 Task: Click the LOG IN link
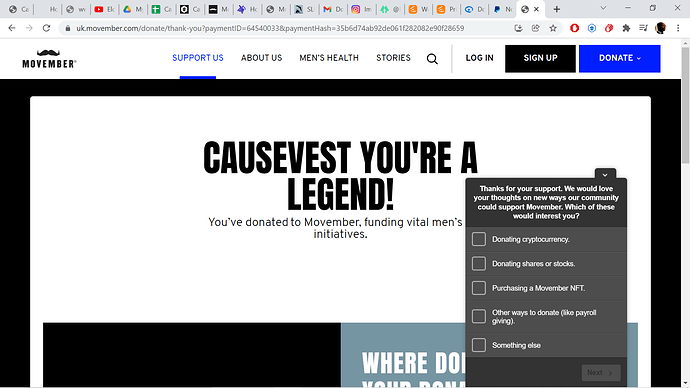[479, 58]
